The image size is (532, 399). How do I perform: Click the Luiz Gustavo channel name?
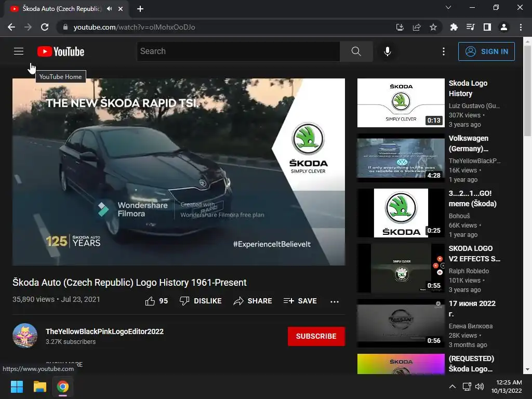coord(474,106)
